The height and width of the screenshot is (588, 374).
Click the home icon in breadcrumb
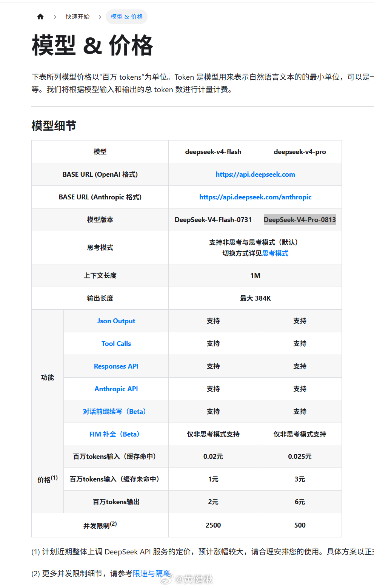[40, 17]
